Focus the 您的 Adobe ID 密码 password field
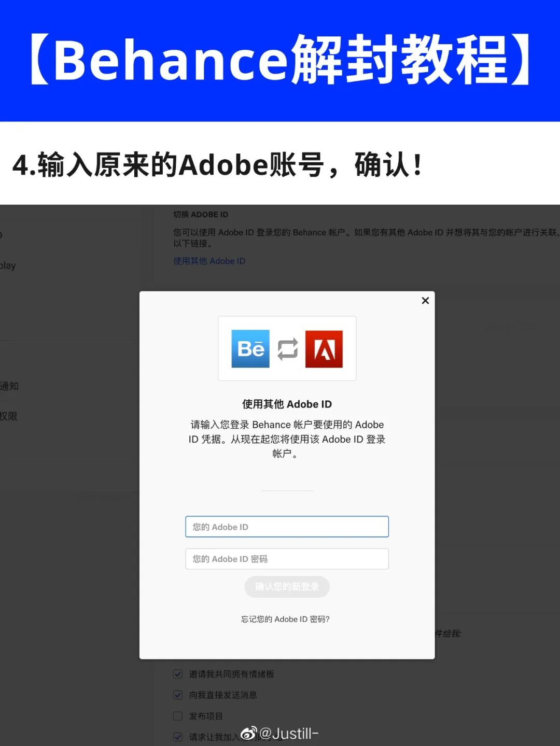 (x=287, y=559)
